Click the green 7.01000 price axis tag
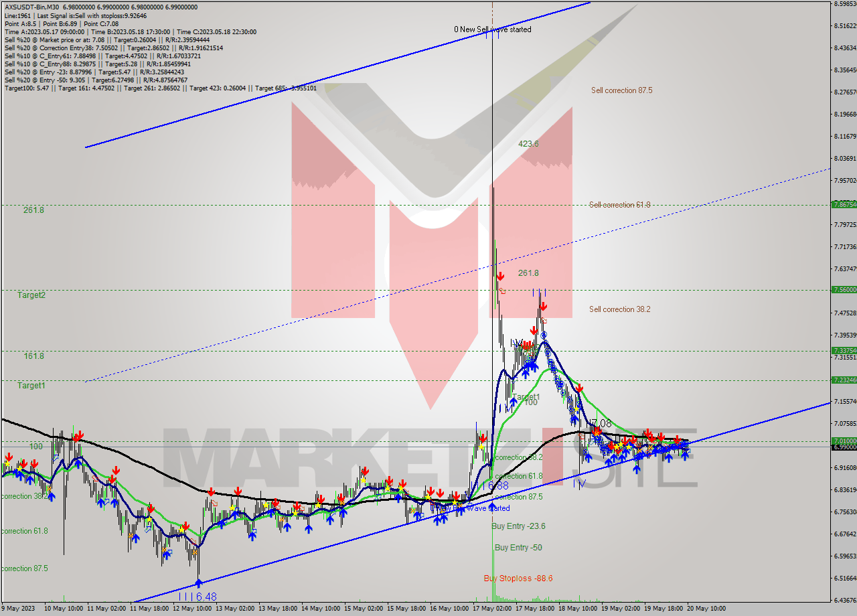 click(x=844, y=441)
